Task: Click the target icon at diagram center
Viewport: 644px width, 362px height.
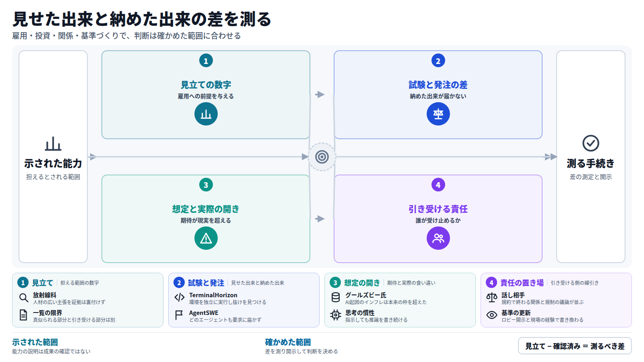Action: [x=322, y=157]
